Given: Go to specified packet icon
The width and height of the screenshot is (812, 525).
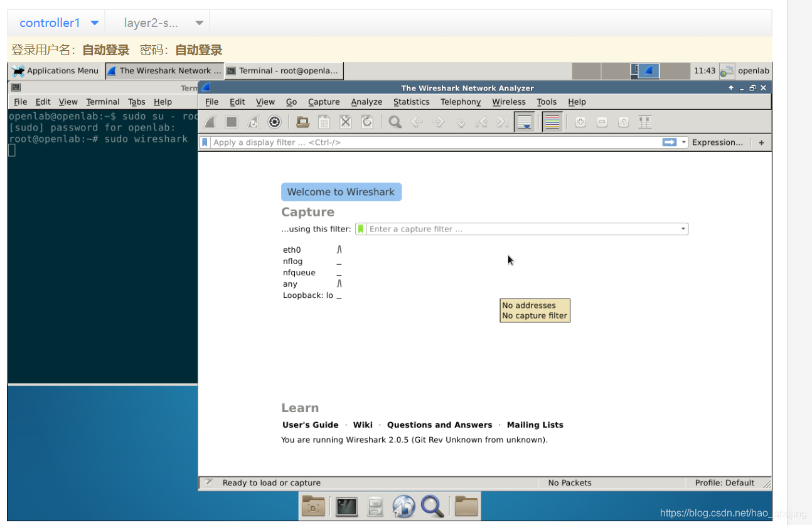Looking at the screenshot, I should pyautogui.click(x=460, y=122).
